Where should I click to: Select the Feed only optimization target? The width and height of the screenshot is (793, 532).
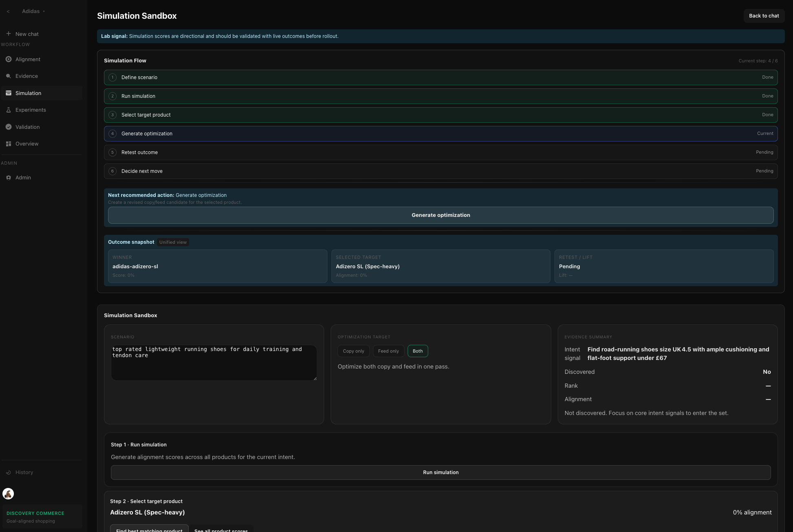pyautogui.click(x=388, y=351)
